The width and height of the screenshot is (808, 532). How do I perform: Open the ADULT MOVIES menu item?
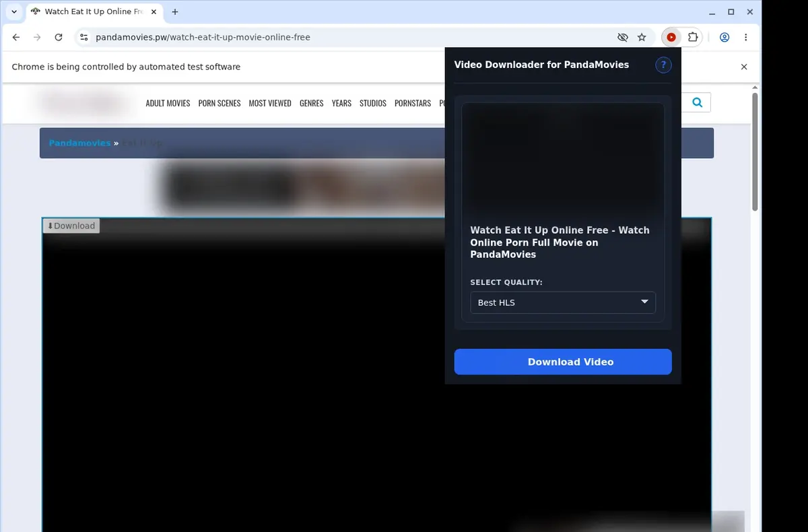(168, 103)
